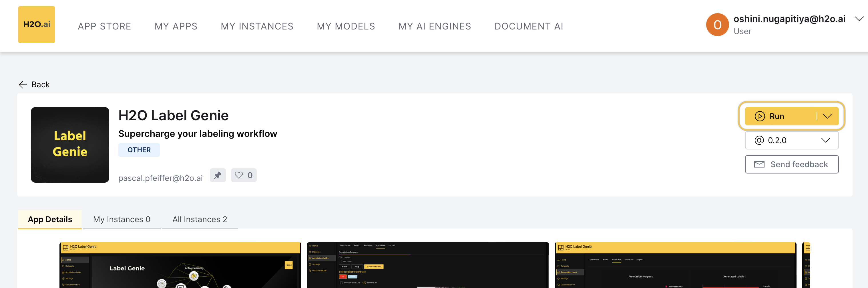
Task: Open the first Label Genie home screenshot
Action: tap(180, 265)
